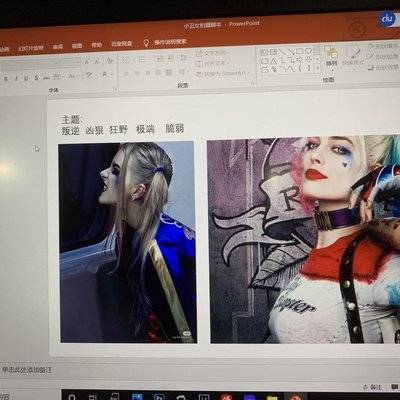Image resolution: width=400 pixels, height=400 pixels.
Task: Open the 视图 view tab
Action: [77, 46]
